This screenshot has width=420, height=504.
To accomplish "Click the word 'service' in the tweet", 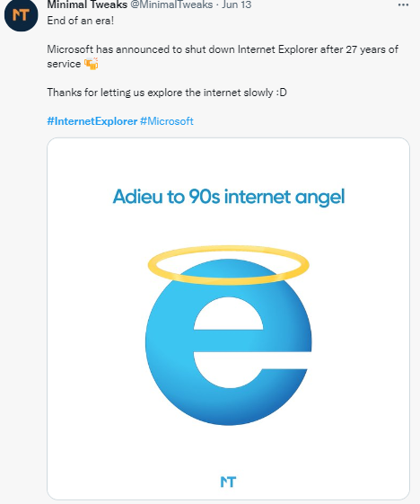I will (64, 64).
